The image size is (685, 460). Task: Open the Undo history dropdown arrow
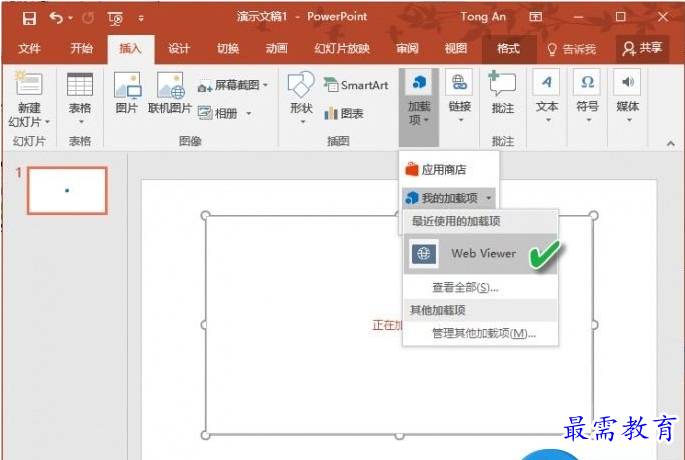(x=71, y=18)
